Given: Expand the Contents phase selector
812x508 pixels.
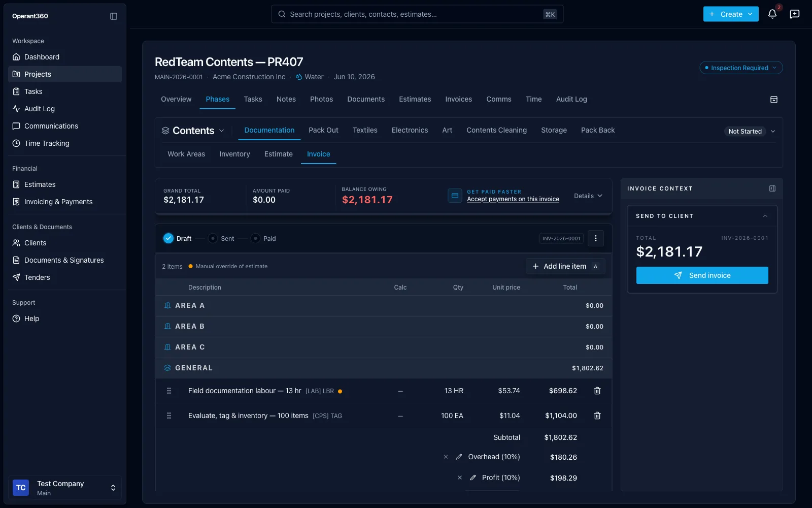Looking at the screenshot, I should [193, 131].
